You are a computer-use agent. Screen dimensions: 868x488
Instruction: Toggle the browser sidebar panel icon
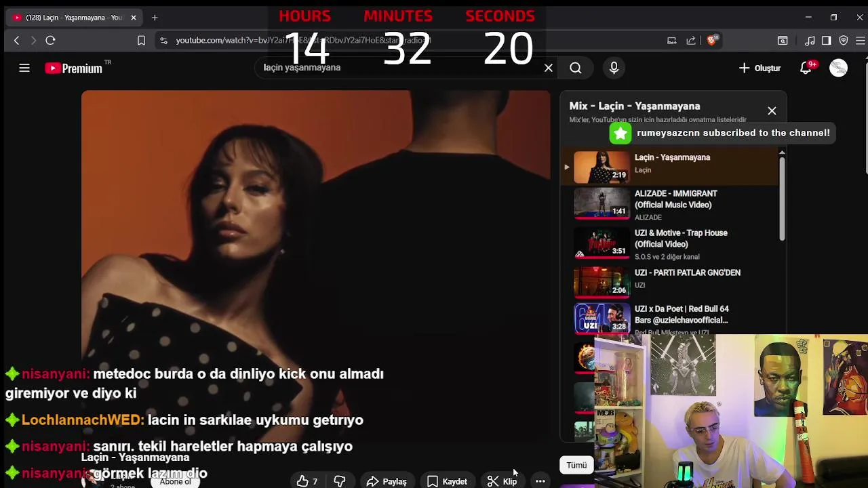826,41
